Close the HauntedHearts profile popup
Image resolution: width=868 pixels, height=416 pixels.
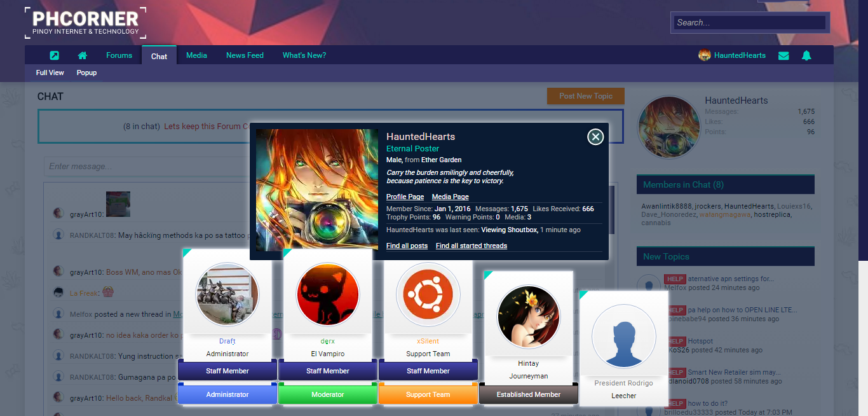pos(595,136)
